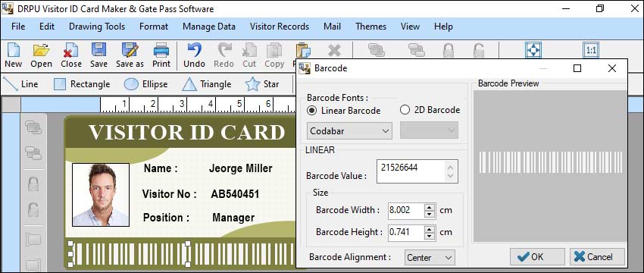Click Barcode Value up spinner arrow
The image size is (644, 273).
click(x=451, y=168)
